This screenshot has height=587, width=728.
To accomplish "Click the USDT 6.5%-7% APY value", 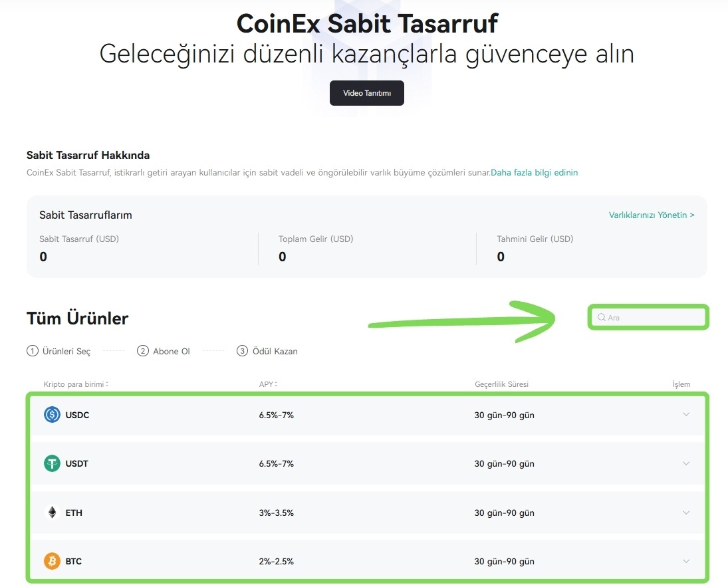I will click(x=277, y=463).
